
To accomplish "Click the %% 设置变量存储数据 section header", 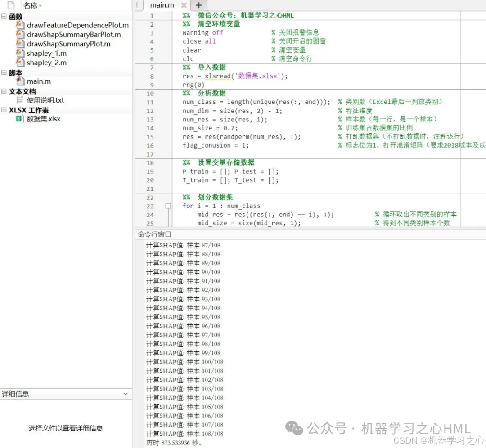I will [x=218, y=162].
